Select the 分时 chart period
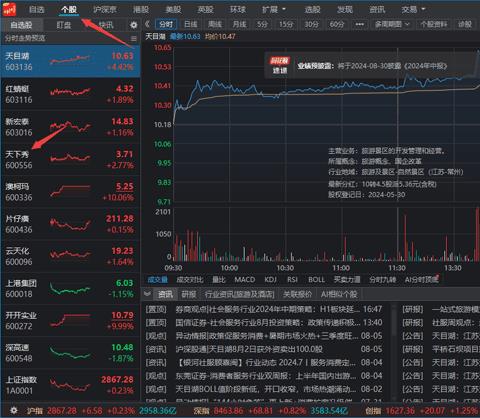This screenshot has width=480, height=418. click(166, 24)
